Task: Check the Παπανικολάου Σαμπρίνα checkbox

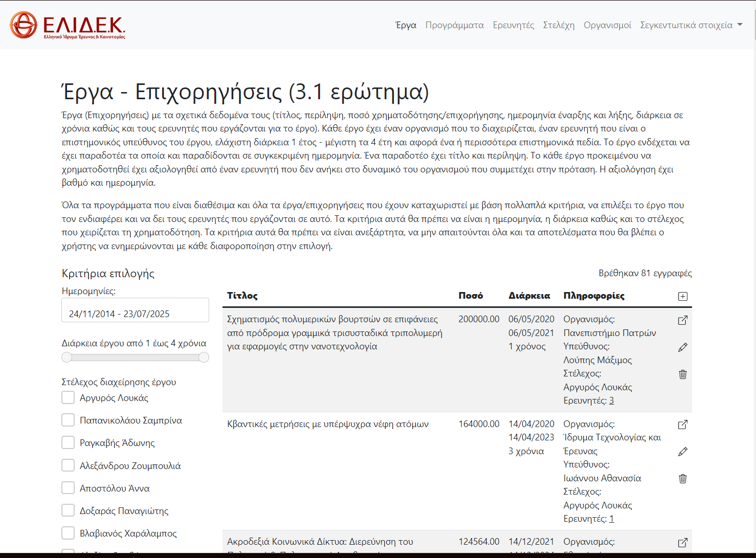Action: [x=68, y=420]
